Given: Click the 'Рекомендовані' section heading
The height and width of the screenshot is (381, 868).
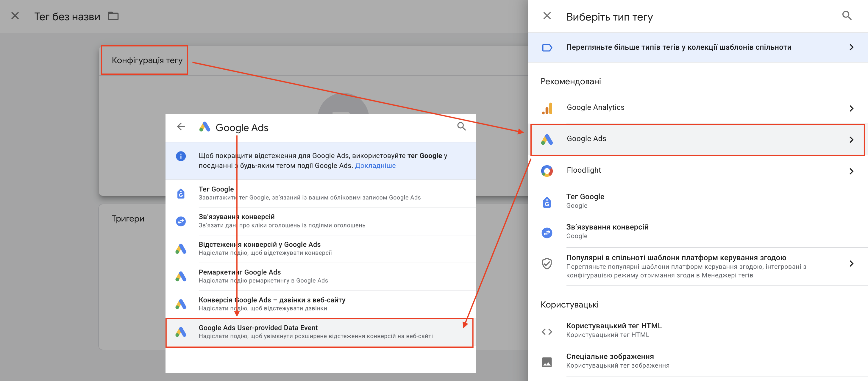Looking at the screenshot, I should click(x=570, y=82).
